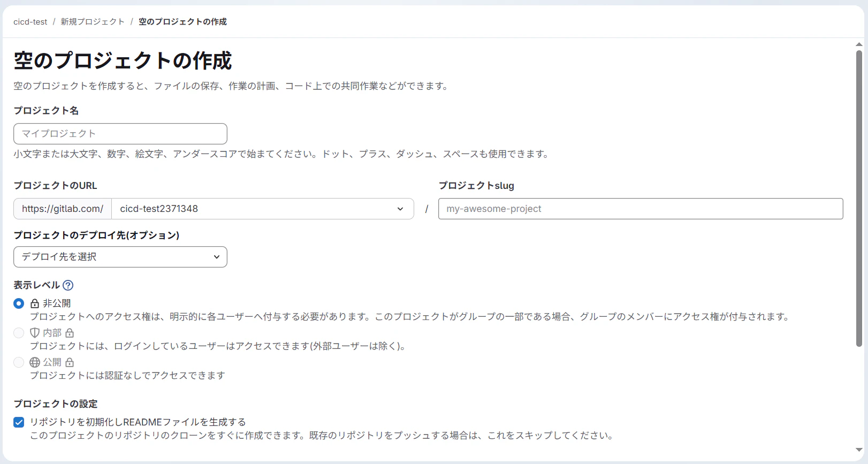Open the cicd-test2371348 namespace dropdown

click(x=262, y=209)
